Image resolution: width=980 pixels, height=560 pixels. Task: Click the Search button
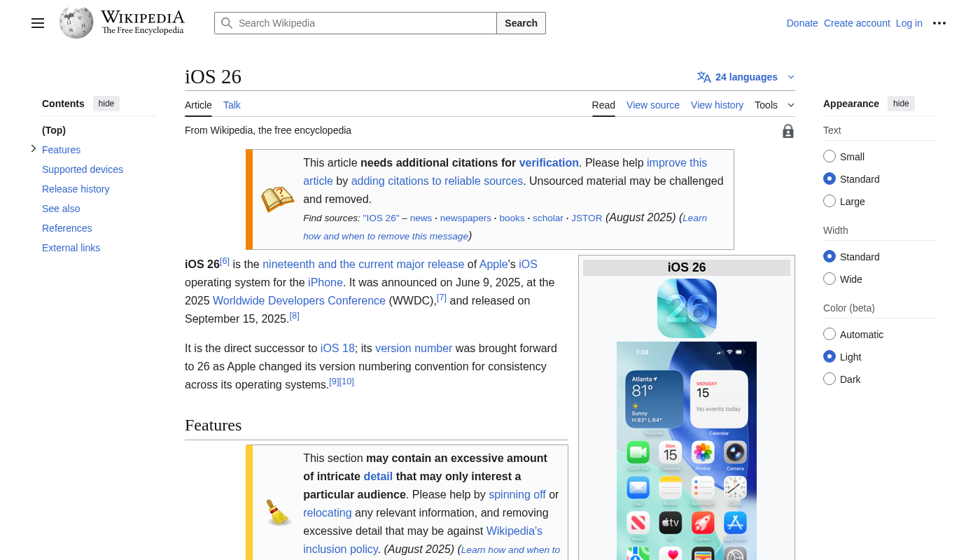pyautogui.click(x=521, y=23)
